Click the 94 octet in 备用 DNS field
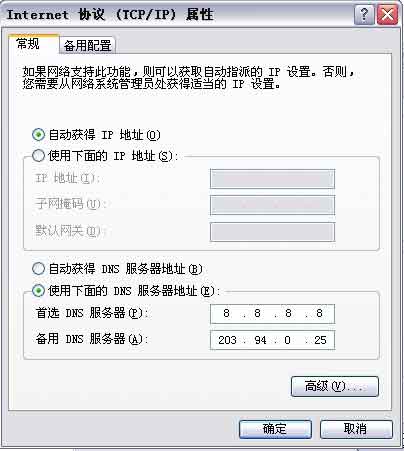Viewport: 404px width, 451px height. 260,340
